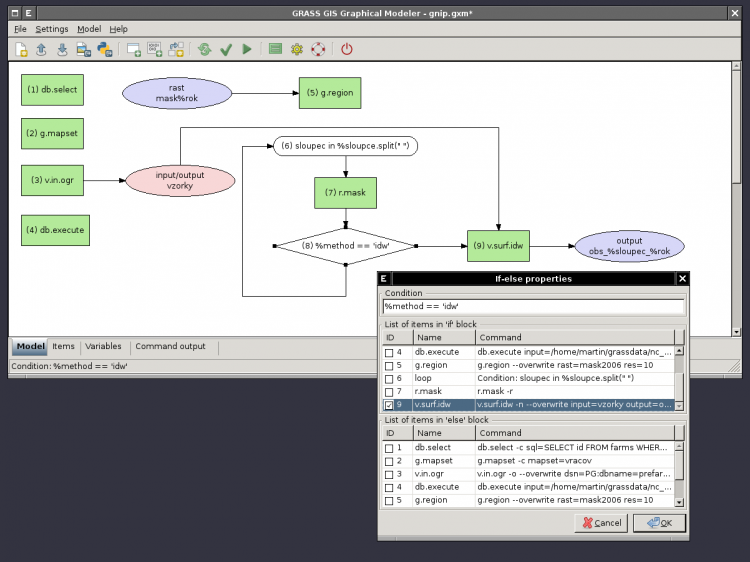Click the red power quit icon
This screenshot has height=562, width=750.
click(347, 49)
